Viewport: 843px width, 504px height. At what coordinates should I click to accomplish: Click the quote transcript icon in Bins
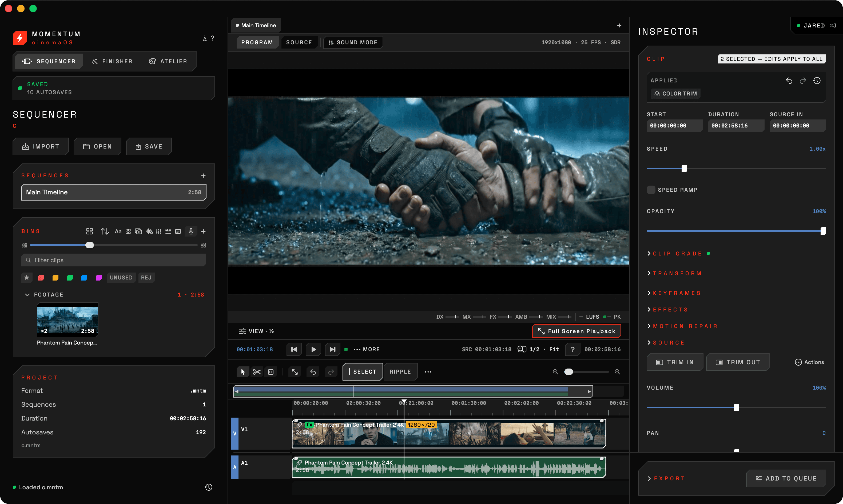(168, 231)
